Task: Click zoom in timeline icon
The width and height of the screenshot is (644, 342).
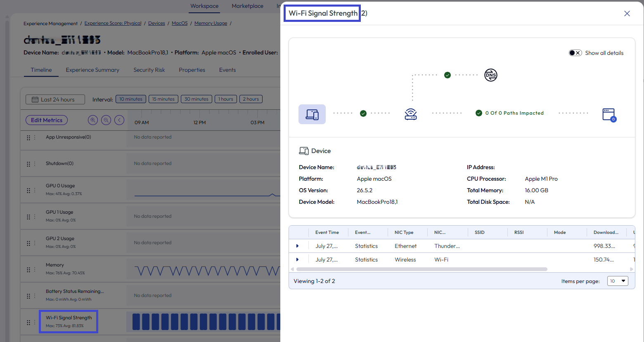Action: click(x=93, y=120)
